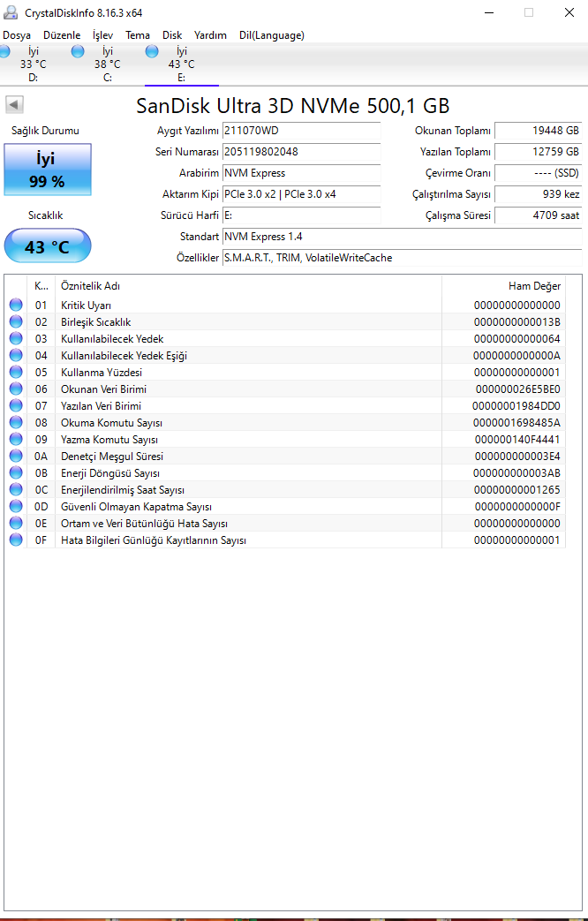Click the Yazılan Toplamı value 12759 GB
Screen dimensions: 588x921
click(538, 152)
